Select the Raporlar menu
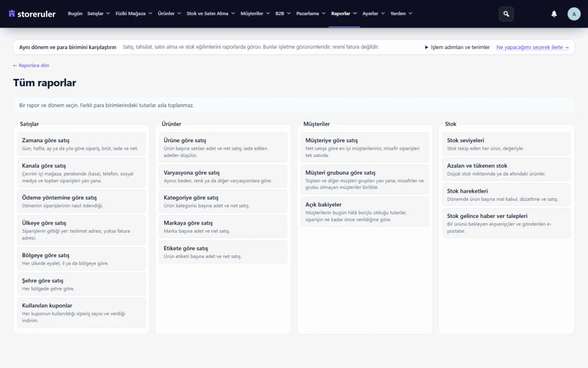Image resolution: width=588 pixels, height=368 pixels. [344, 14]
